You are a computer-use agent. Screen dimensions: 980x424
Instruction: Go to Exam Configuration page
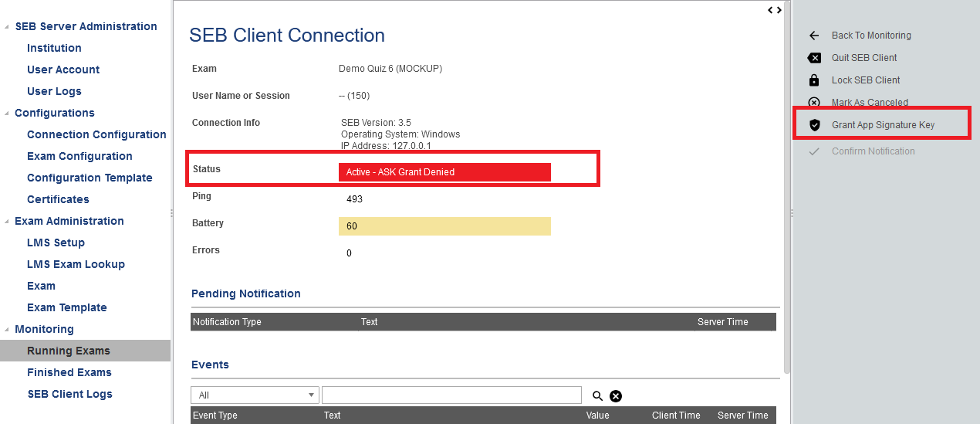pyautogui.click(x=79, y=156)
